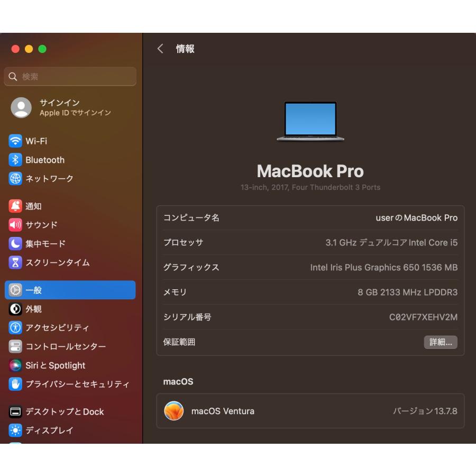Viewport: 476px width, 476px height.
Task: Click computer name userのMacBook Pro
Action: (417, 218)
